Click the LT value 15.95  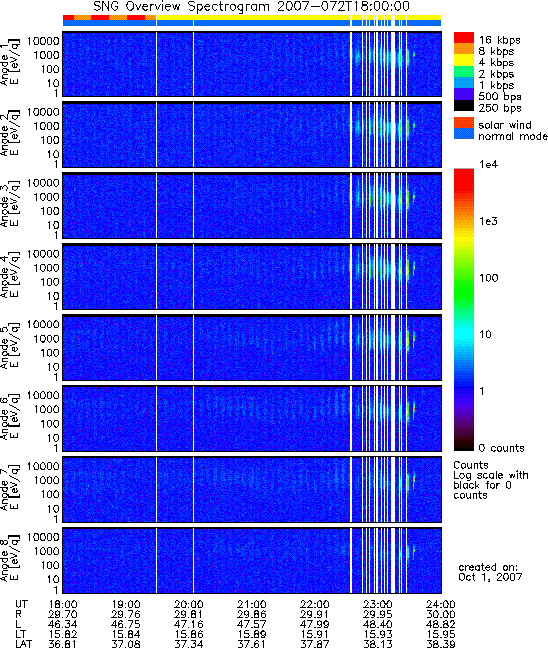441,634
